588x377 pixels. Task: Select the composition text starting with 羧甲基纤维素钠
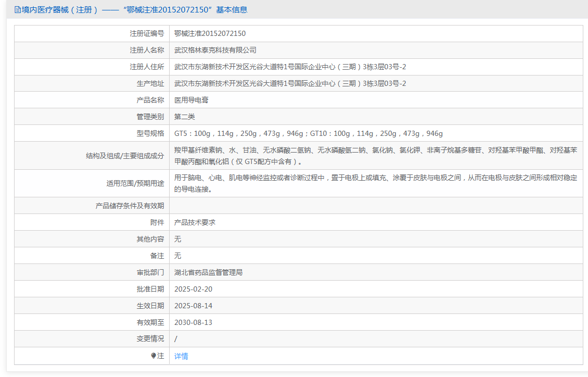click(376, 156)
